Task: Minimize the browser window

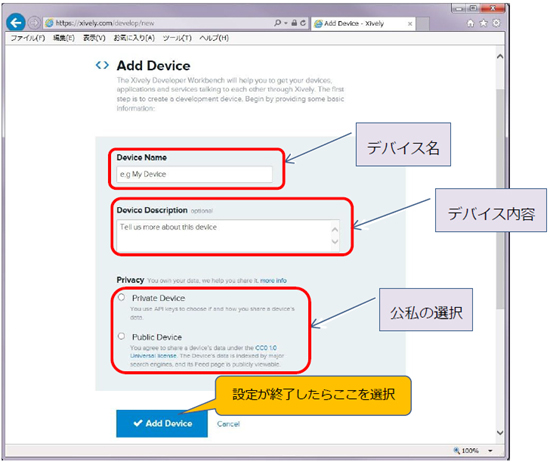Action: click(459, 8)
